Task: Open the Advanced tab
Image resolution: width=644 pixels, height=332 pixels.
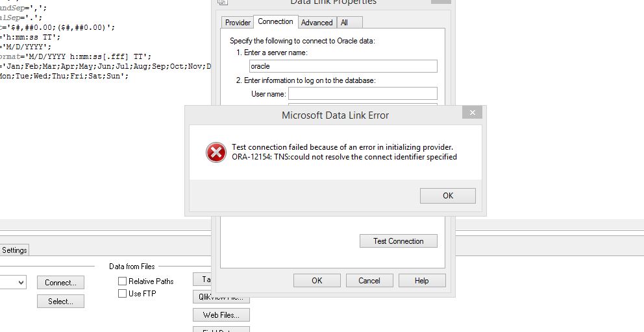Action: pyautogui.click(x=317, y=23)
